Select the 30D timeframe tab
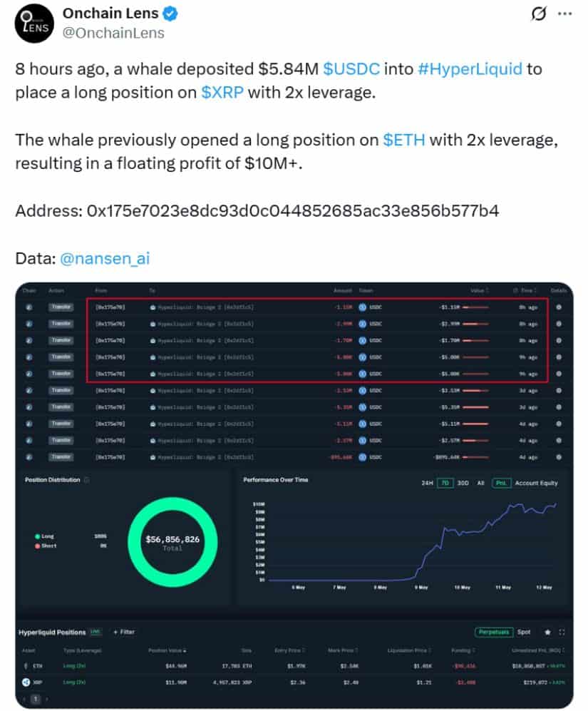The height and width of the screenshot is (711, 588). point(463,483)
